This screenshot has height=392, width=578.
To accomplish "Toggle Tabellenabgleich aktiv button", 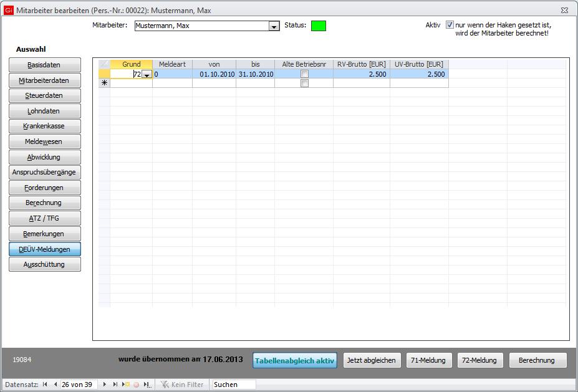I will pos(294,360).
